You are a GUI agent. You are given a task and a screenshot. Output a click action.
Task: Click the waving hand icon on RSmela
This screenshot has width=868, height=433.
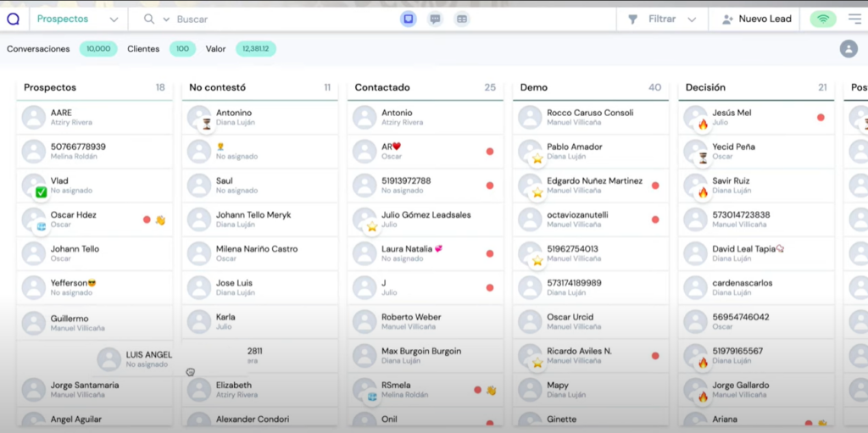[491, 391]
